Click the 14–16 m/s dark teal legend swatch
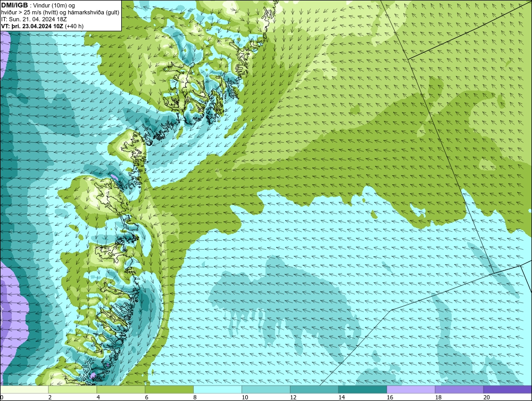 (x=362, y=389)
